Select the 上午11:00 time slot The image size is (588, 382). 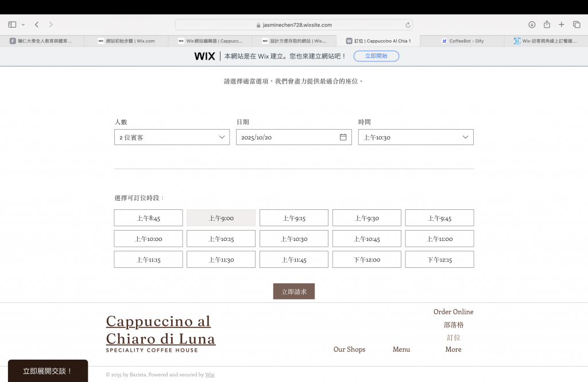(x=439, y=239)
